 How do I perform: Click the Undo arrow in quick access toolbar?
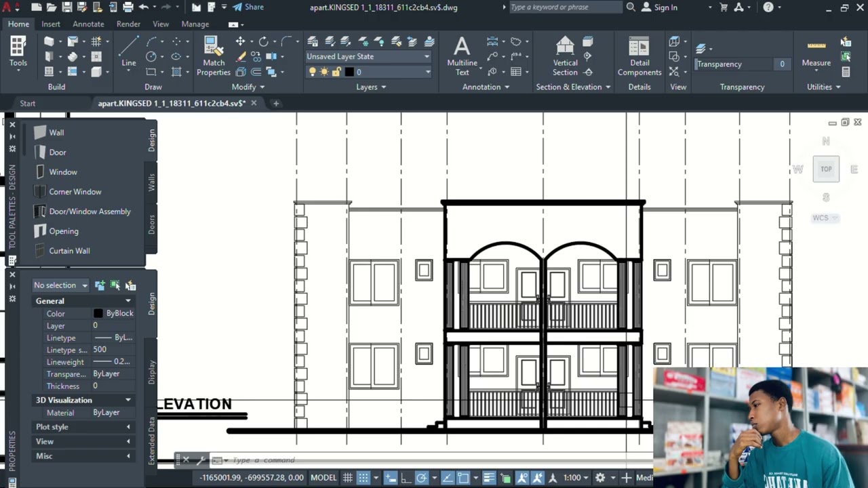point(143,7)
